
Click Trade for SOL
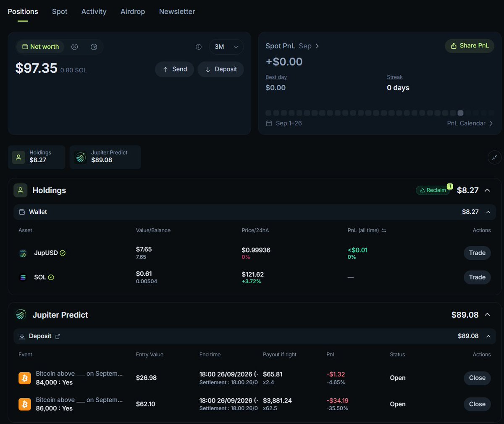[477, 277]
